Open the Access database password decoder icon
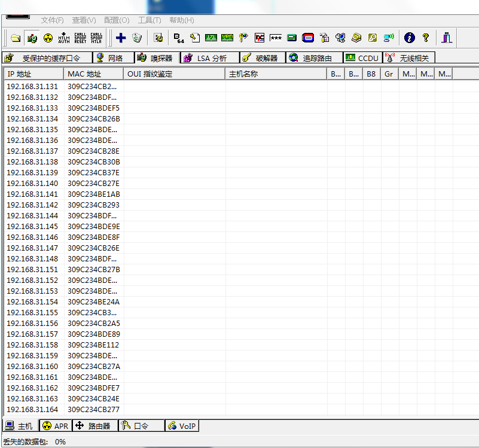479x448 pixels. (x=195, y=38)
